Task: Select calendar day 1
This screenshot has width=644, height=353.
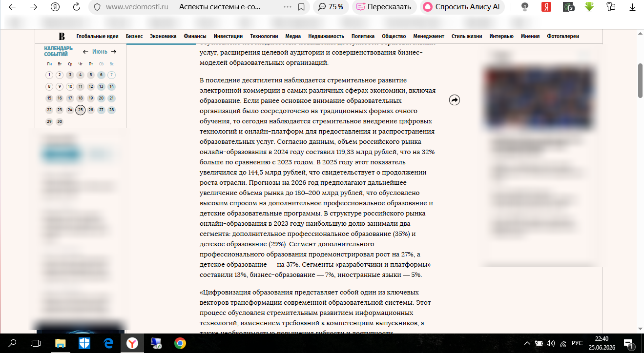Action: click(49, 75)
